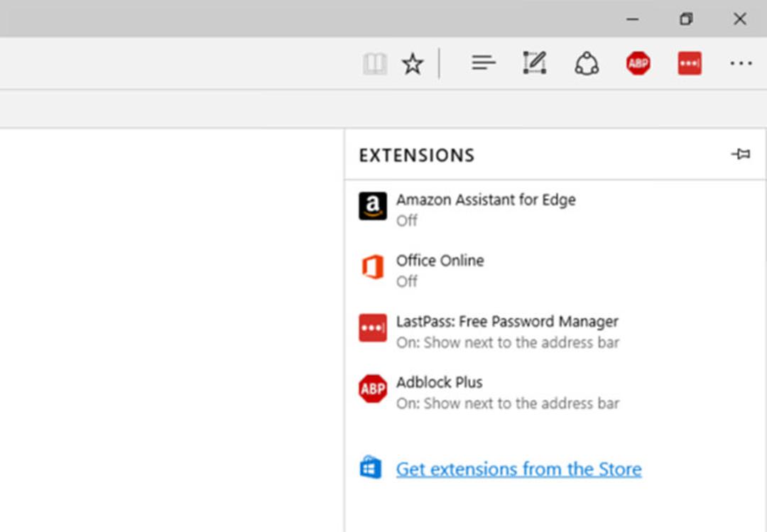The height and width of the screenshot is (532, 767).
Task: Click Amazon Assistant logo icon
Action: tap(373, 206)
